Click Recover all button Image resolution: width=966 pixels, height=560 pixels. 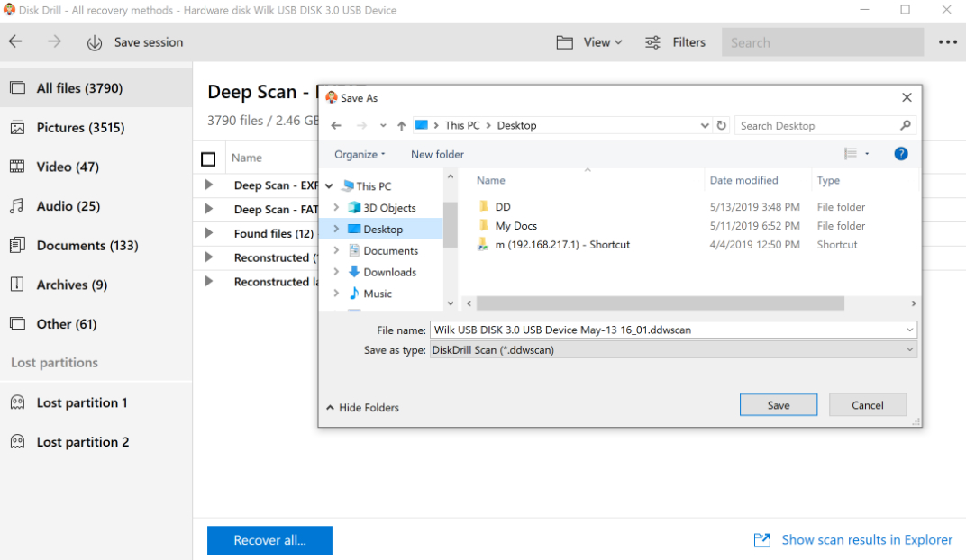pos(269,540)
